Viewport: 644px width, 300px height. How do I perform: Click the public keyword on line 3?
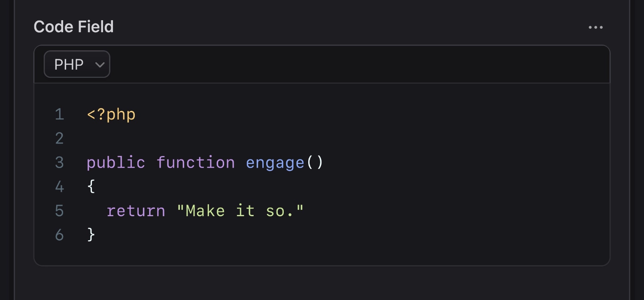[x=116, y=162]
